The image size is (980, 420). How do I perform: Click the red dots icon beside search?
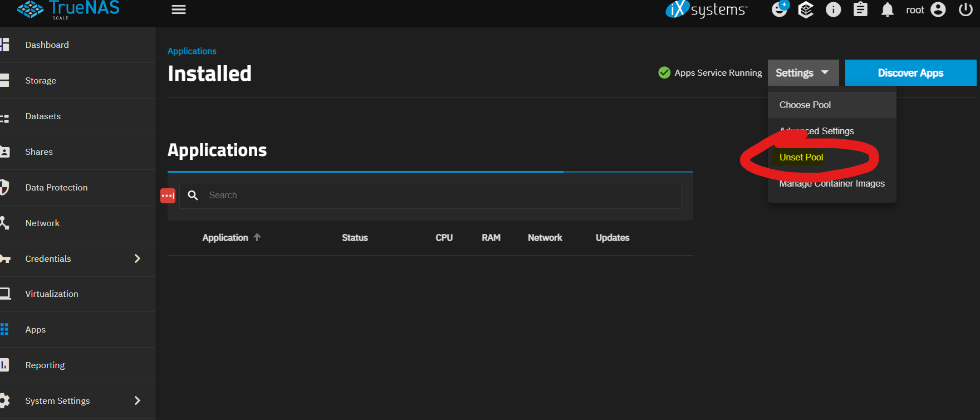click(x=168, y=196)
